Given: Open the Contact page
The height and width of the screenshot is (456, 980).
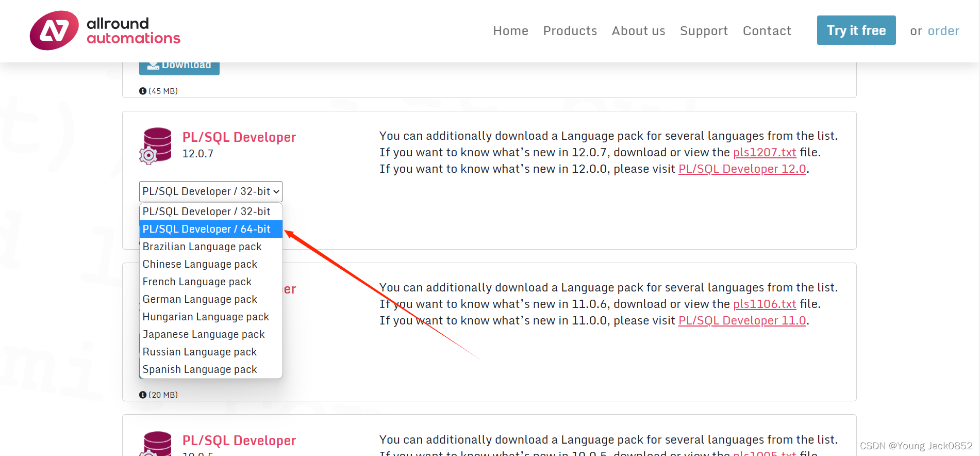Looking at the screenshot, I should pos(767,31).
